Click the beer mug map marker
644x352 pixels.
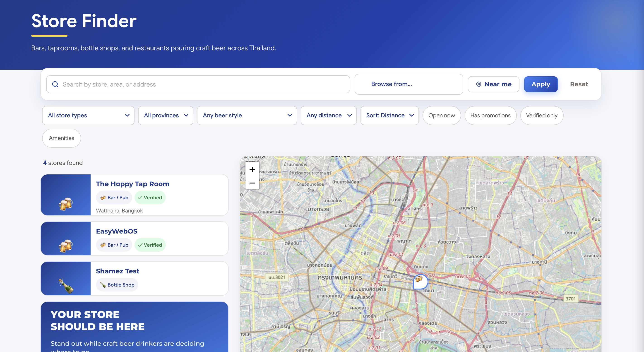click(x=421, y=282)
